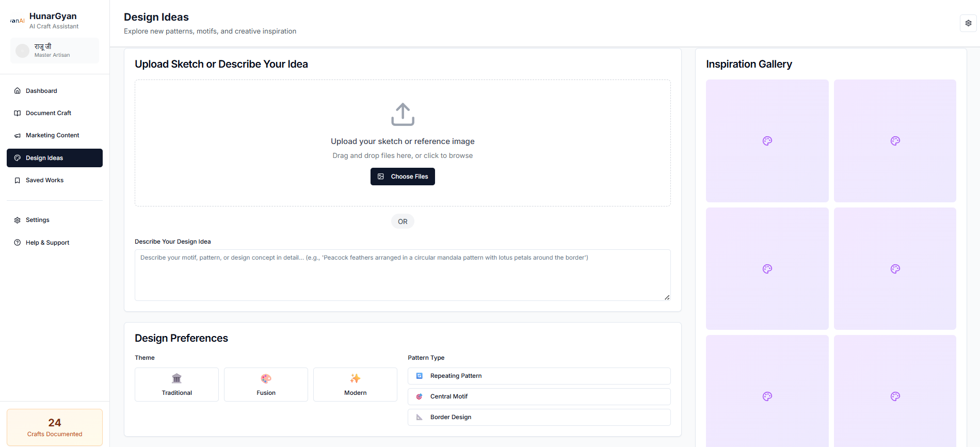Click the megaphone icon beside Marketing Content
Image resolution: width=980 pixels, height=447 pixels.
(18, 135)
